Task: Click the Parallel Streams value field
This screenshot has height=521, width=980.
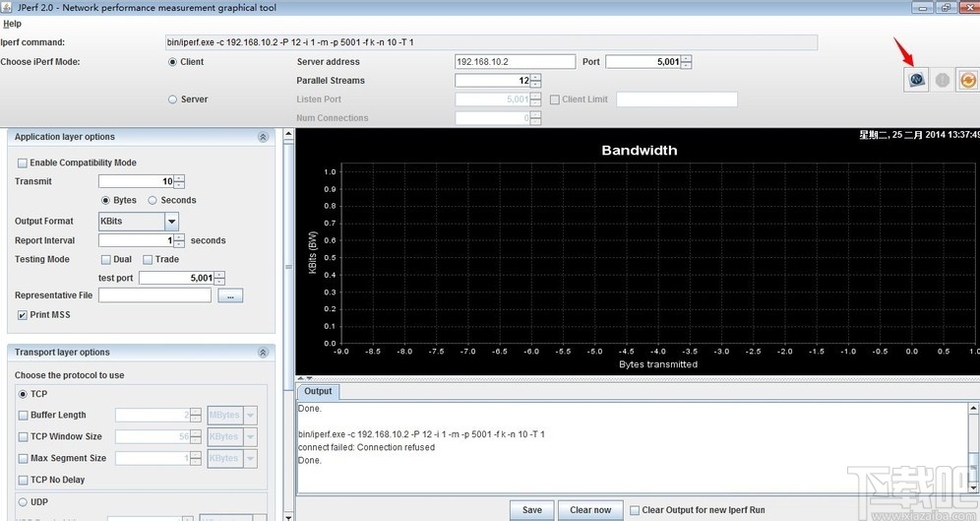Action: point(493,81)
